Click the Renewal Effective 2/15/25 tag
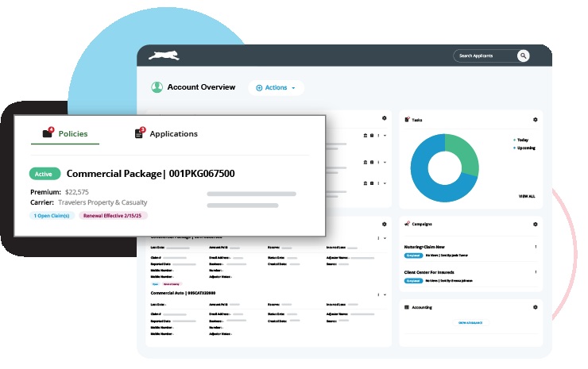 pyautogui.click(x=113, y=216)
